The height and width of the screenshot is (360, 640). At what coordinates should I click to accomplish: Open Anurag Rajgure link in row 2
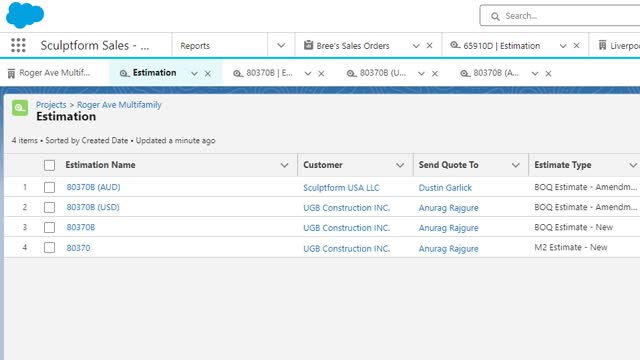[x=449, y=208]
